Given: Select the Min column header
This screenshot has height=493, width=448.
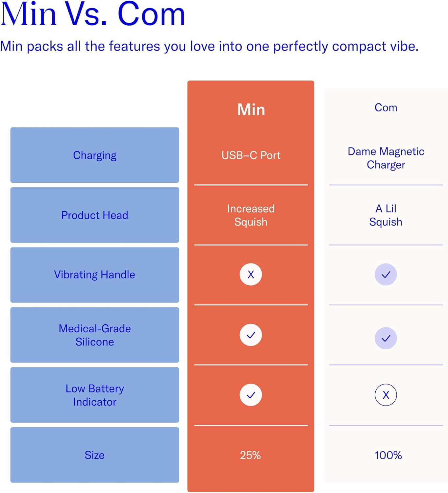Looking at the screenshot, I should coord(251,109).
